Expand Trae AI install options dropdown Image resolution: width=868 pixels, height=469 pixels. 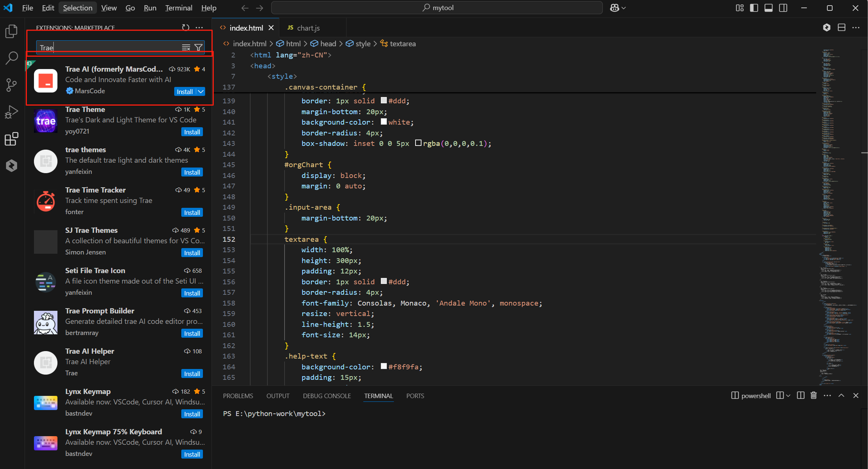(201, 92)
